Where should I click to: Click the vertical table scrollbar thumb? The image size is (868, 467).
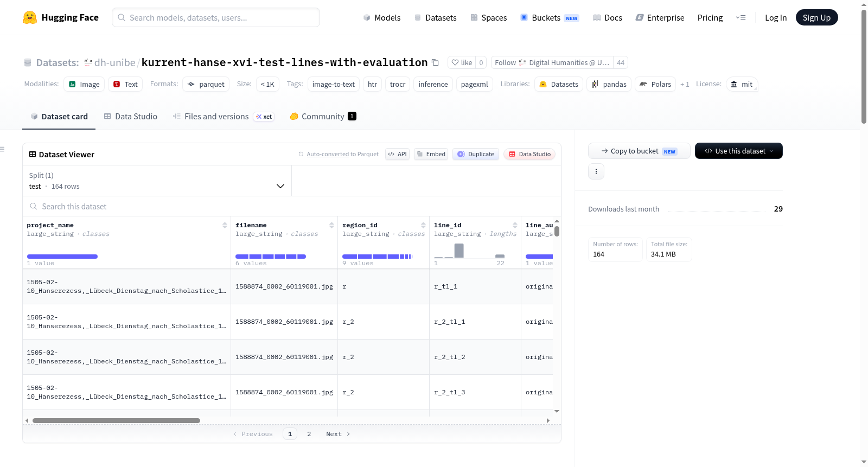557,231
